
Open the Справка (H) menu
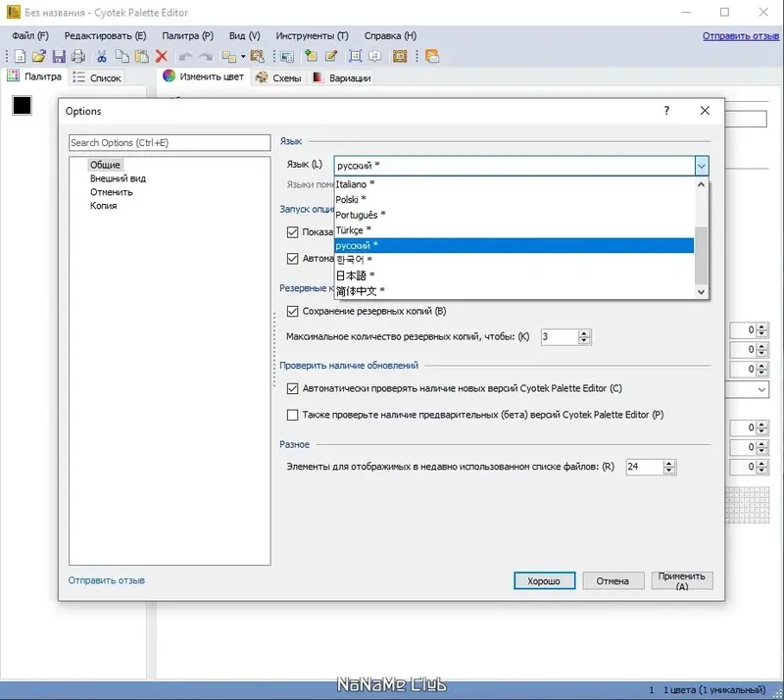(390, 36)
